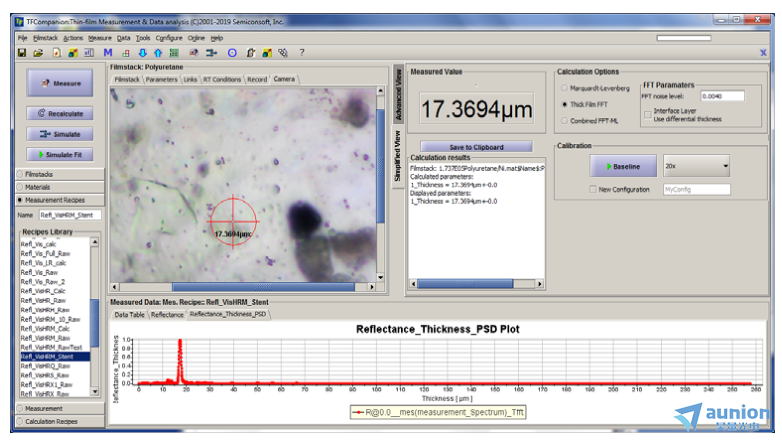Click the red crosshair measurement spot
The height and width of the screenshot is (442, 782).
click(233, 220)
